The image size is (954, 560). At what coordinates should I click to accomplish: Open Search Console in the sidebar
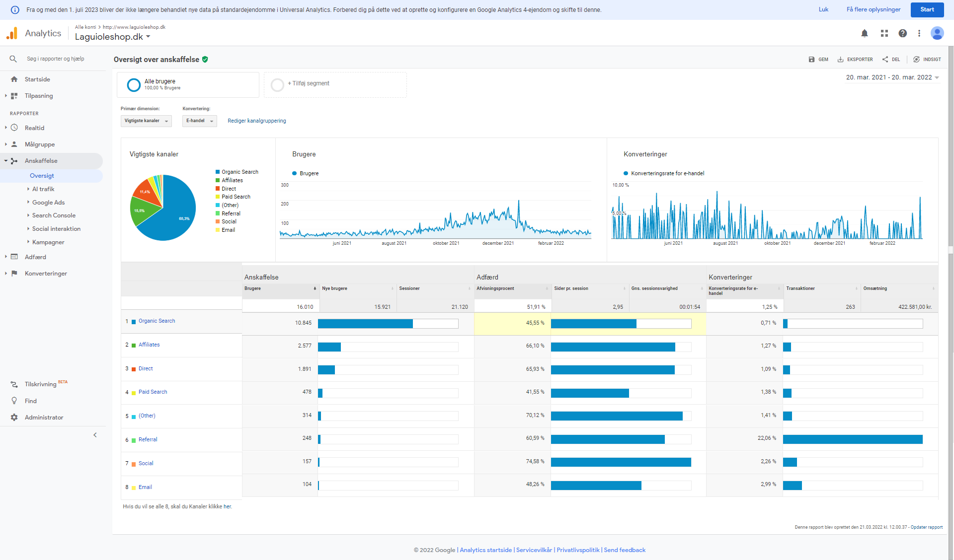pos(54,215)
